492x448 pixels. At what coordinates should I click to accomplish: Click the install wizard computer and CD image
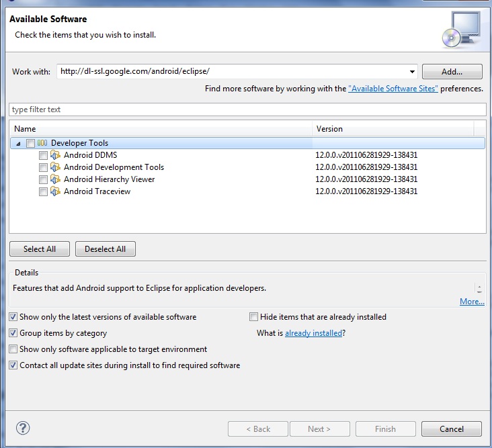tap(461, 30)
